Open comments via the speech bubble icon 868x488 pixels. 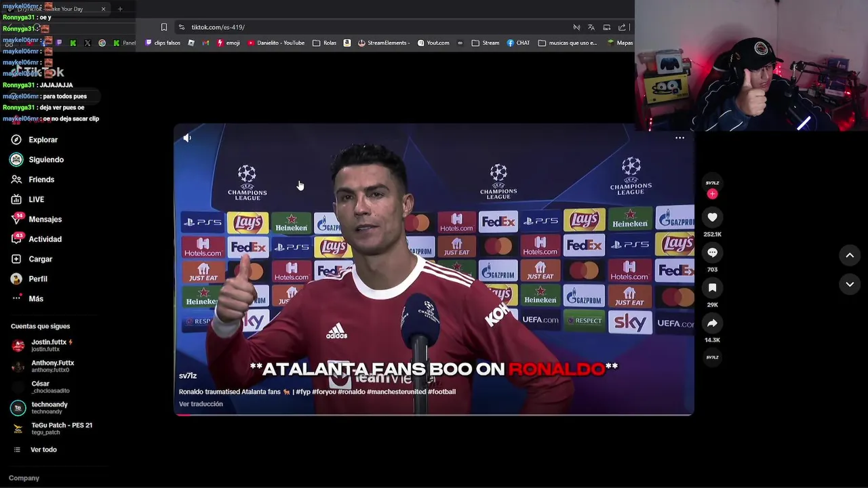point(712,252)
